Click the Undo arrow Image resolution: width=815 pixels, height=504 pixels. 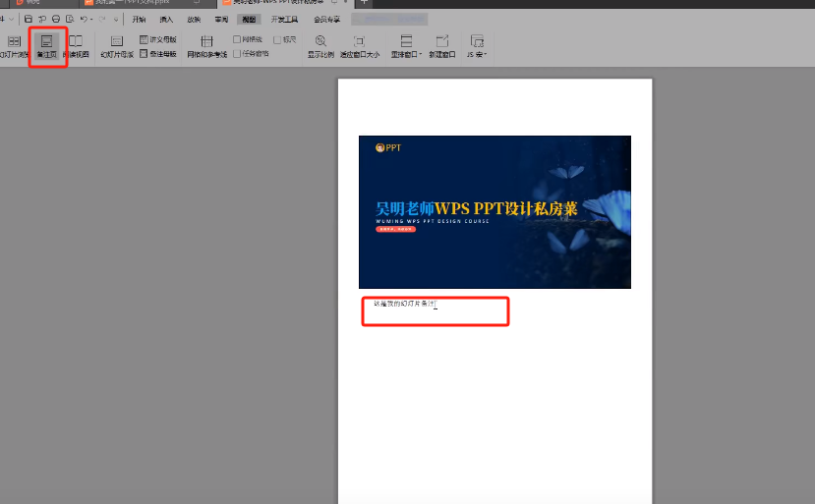[84, 20]
